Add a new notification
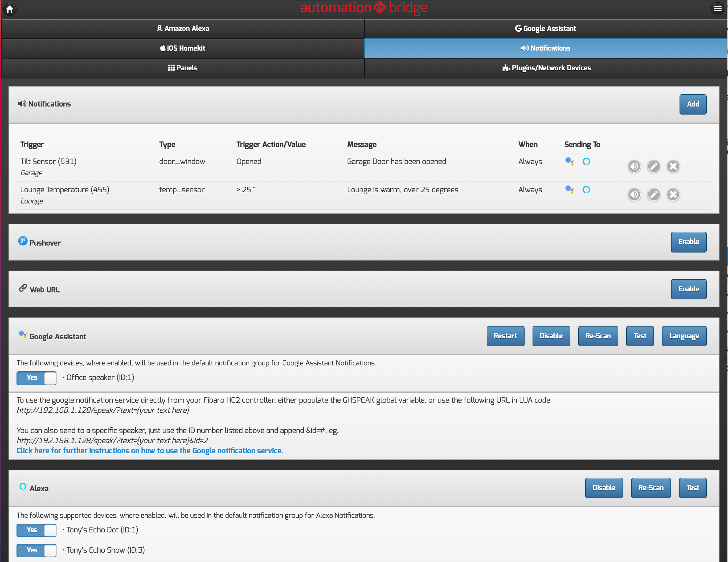 click(693, 104)
